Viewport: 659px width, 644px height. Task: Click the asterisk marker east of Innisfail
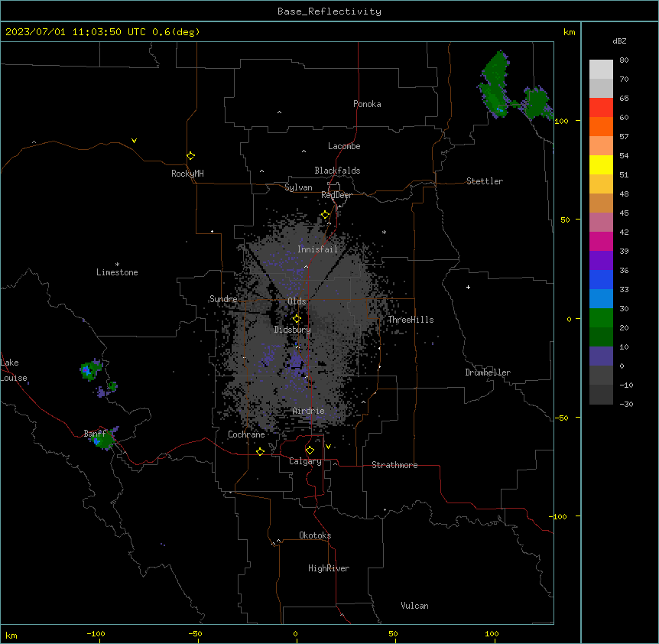[x=384, y=232]
